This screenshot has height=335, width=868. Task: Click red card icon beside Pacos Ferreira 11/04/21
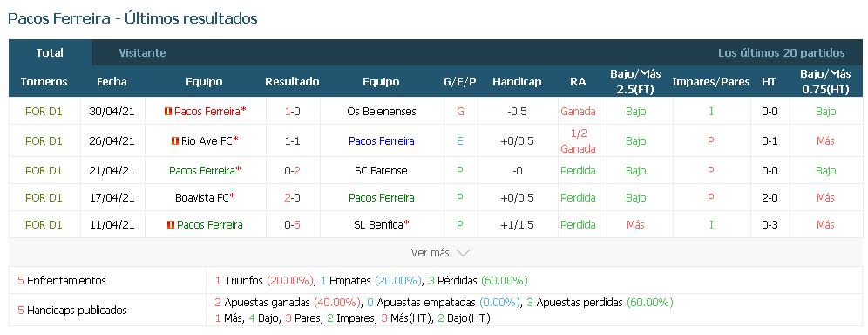171,225
